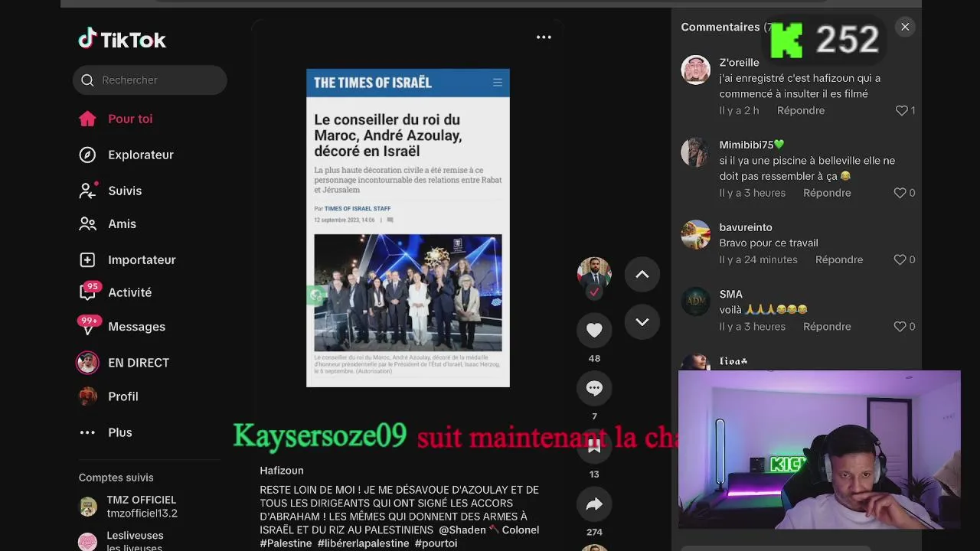
Task: Click the compass icon beside Explorateur
Action: [87, 155]
